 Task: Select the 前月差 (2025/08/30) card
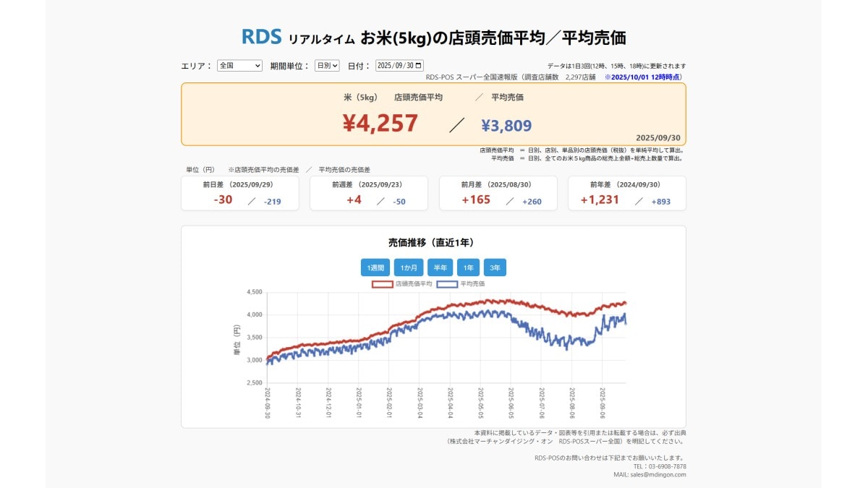coord(498,193)
